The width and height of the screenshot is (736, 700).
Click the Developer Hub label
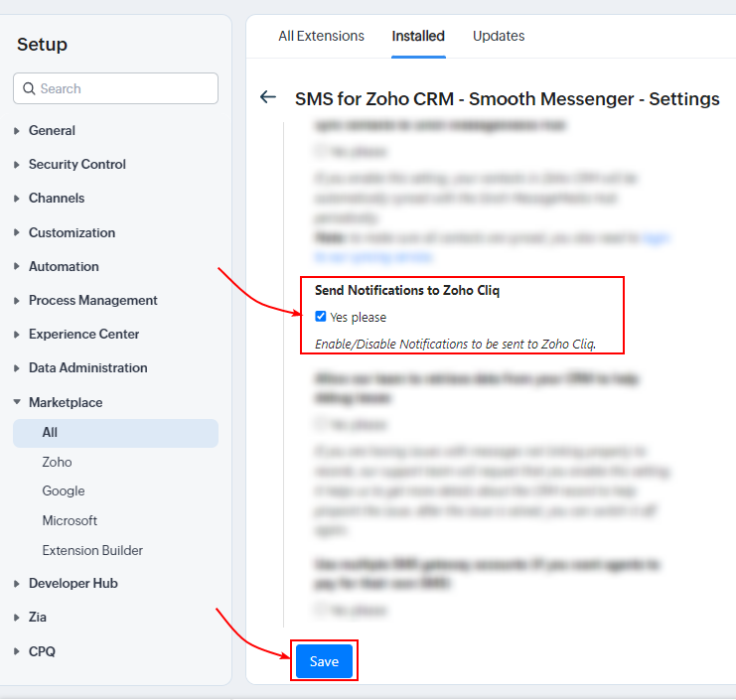pyautogui.click(x=74, y=583)
